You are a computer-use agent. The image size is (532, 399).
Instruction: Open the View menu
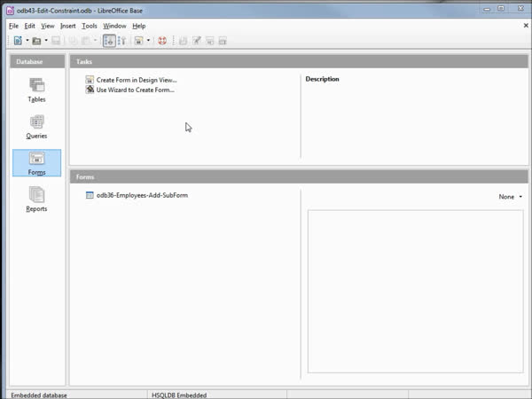[48, 26]
